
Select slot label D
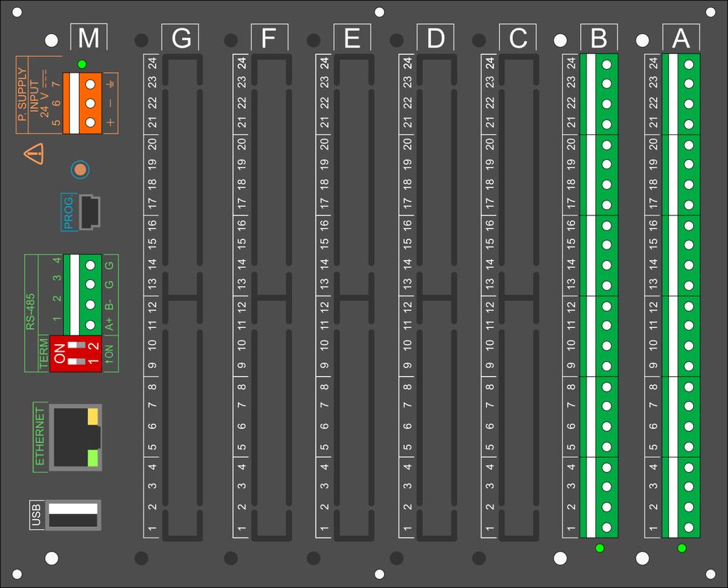click(x=435, y=37)
